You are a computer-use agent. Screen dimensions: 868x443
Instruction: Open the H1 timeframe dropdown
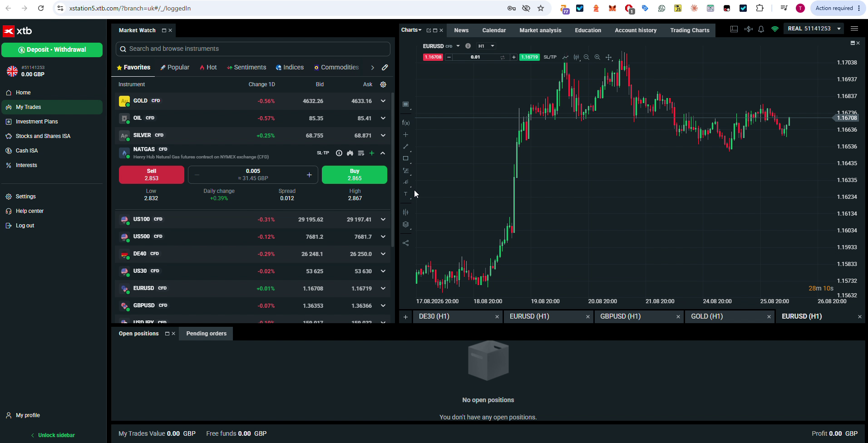pyautogui.click(x=487, y=46)
